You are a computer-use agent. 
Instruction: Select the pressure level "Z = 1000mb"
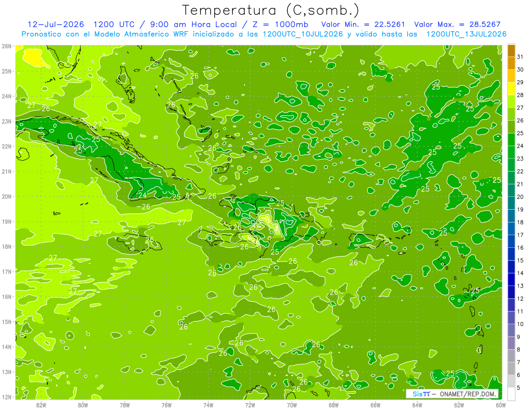click(280, 24)
